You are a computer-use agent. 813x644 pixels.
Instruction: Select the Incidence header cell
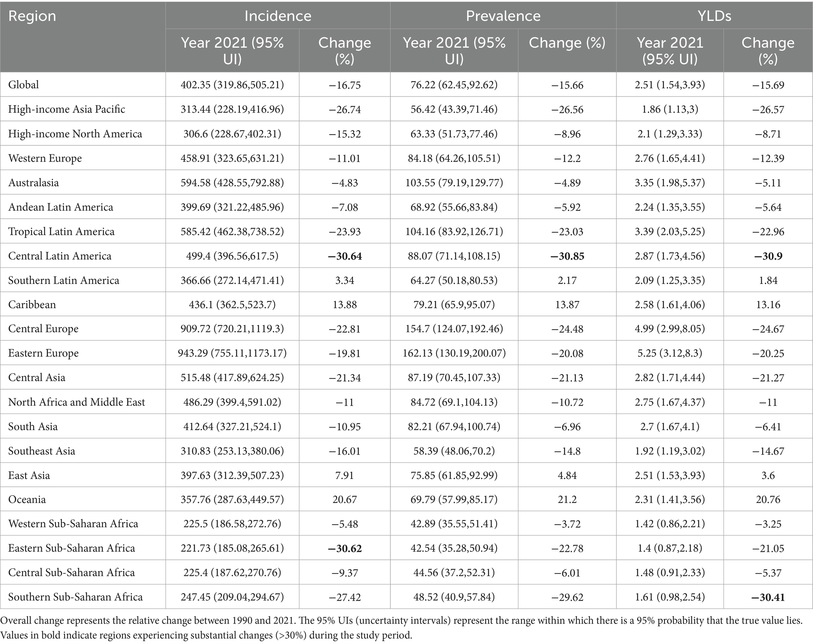pos(278,16)
